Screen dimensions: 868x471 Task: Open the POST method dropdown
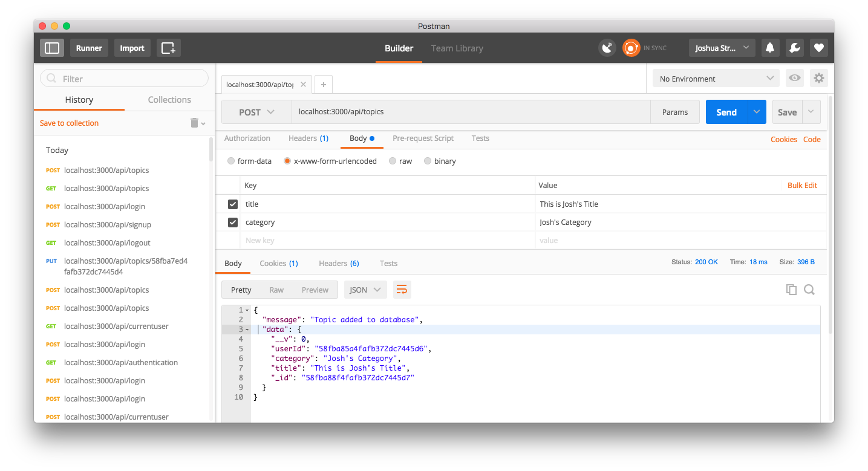(257, 112)
